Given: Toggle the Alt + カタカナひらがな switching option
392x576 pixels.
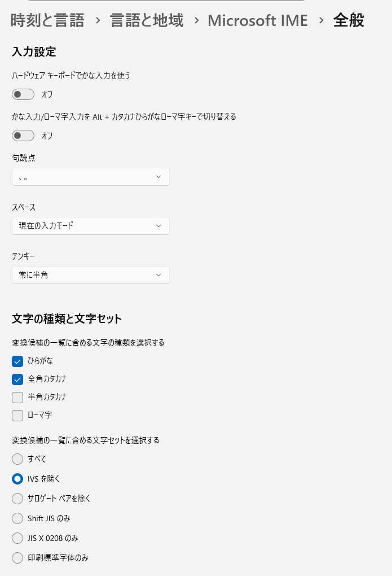Looking at the screenshot, I should click(x=23, y=136).
